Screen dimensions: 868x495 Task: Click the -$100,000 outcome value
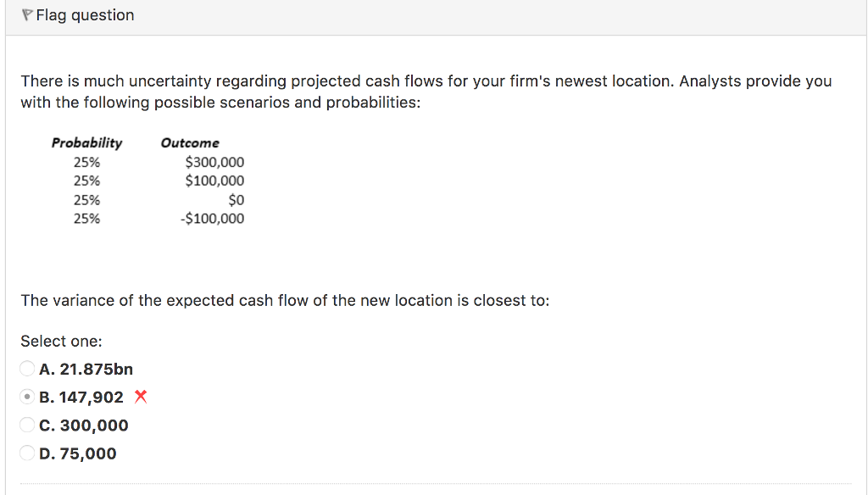tap(214, 218)
